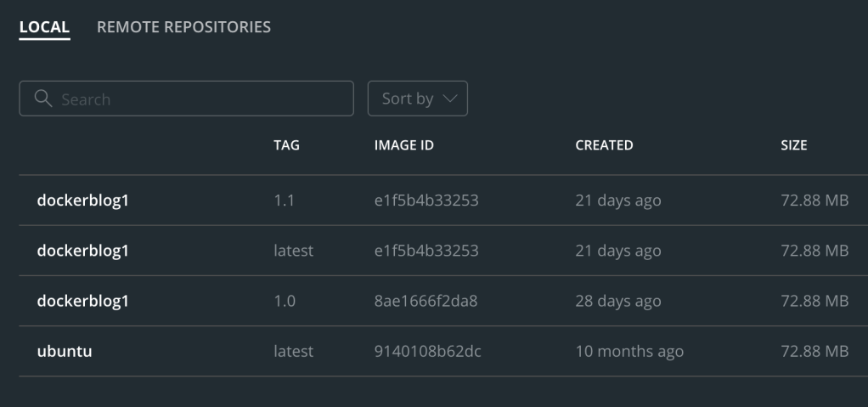The image size is (868, 407).
Task: Click the TAG column header
Action: click(286, 145)
